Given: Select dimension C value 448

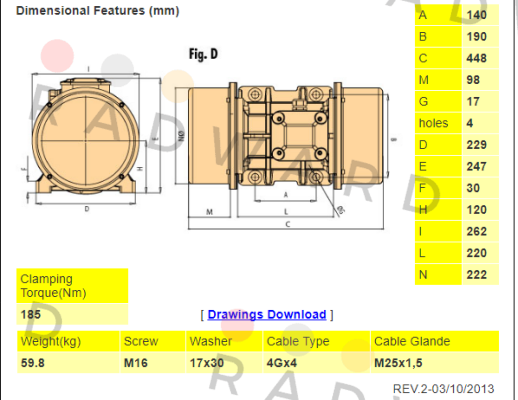Looking at the screenshot, I should click(x=477, y=58).
